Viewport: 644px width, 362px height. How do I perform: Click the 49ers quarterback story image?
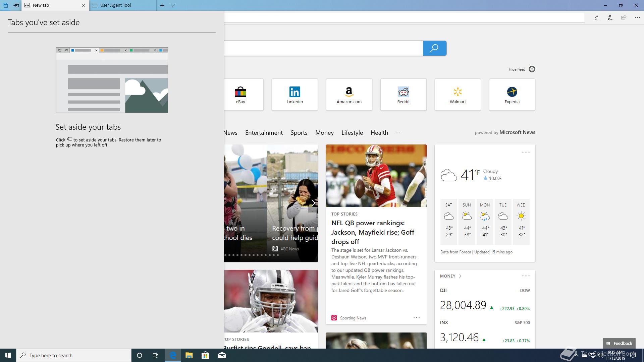[x=376, y=176]
